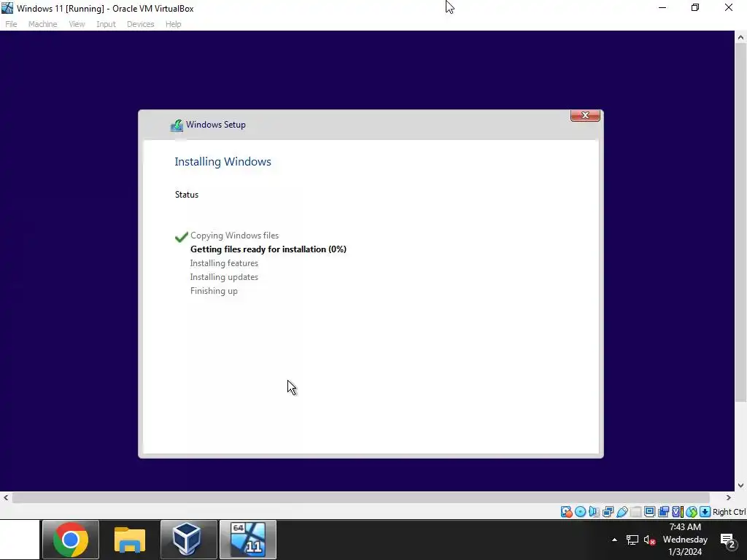Open the Input menu

pos(106,24)
